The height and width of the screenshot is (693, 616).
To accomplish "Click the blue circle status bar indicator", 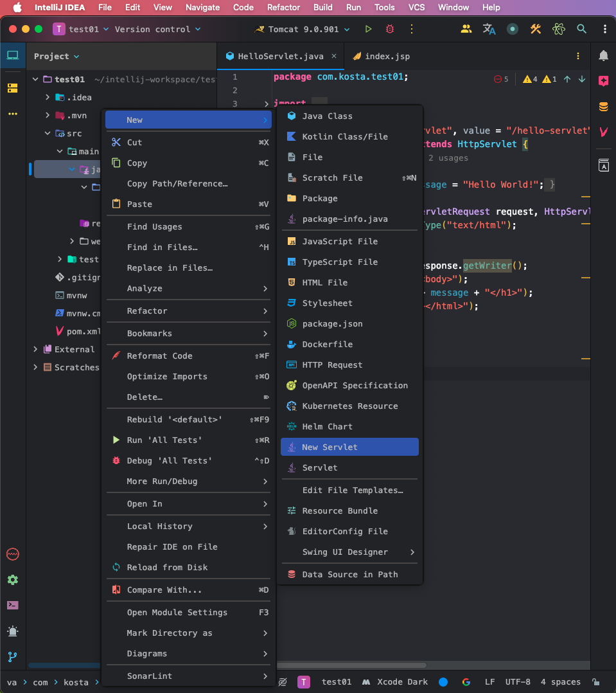I will coord(443,682).
